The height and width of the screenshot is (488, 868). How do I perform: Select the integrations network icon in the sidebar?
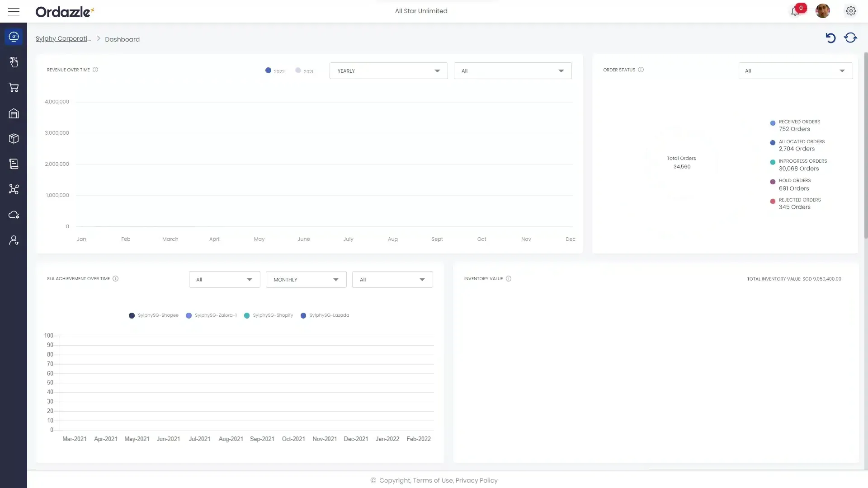click(14, 189)
